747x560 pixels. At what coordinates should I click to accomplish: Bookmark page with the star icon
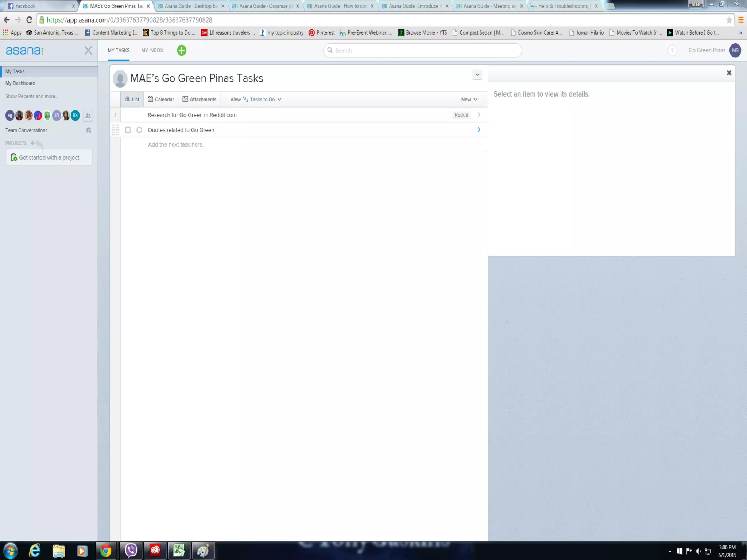click(x=729, y=20)
